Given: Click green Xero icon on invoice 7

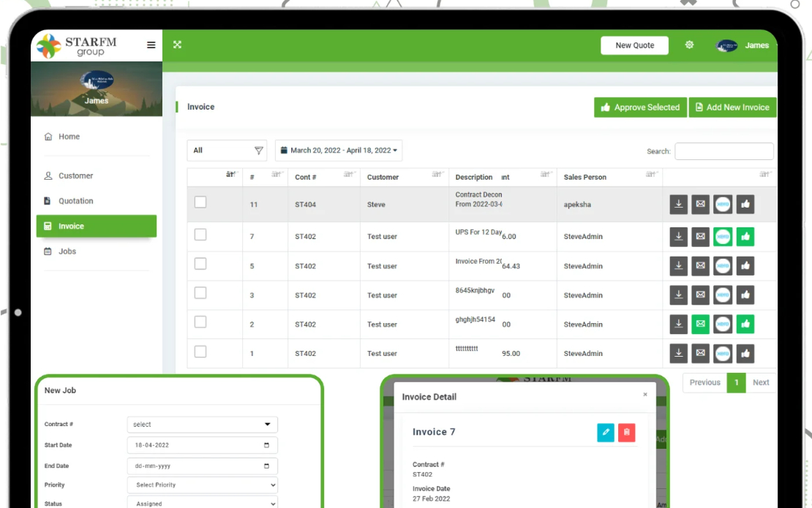Looking at the screenshot, I should tap(723, 236).
